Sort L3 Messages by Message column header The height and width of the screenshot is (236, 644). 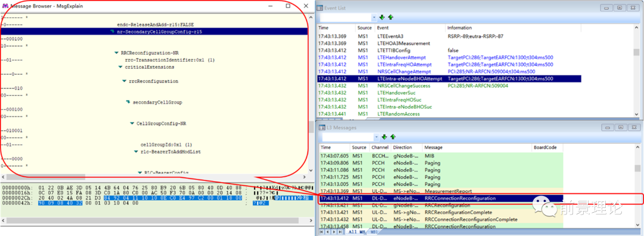476,147
